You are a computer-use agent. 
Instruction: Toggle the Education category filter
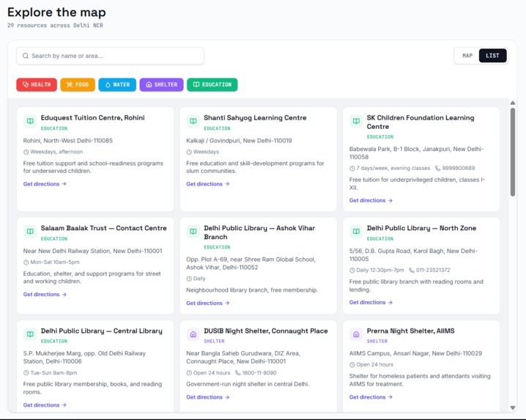pyautogui.click(x=212, y=84)
